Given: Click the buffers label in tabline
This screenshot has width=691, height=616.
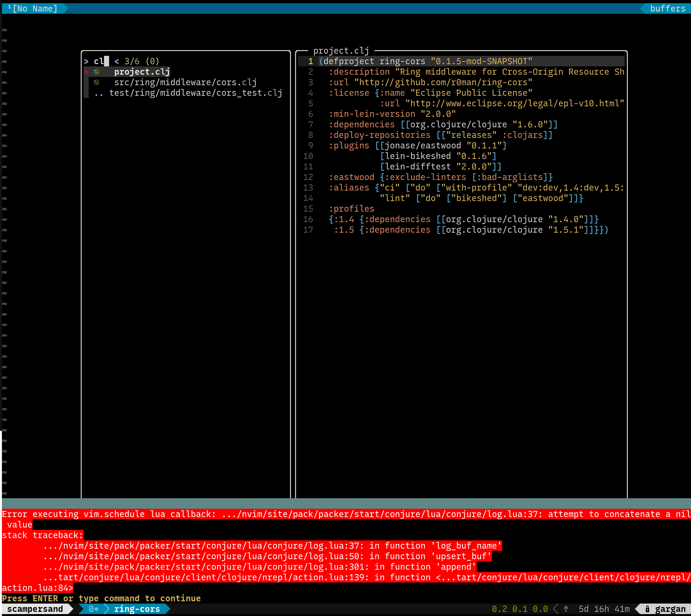Looking at the screenshot, I should click(667, 9).
